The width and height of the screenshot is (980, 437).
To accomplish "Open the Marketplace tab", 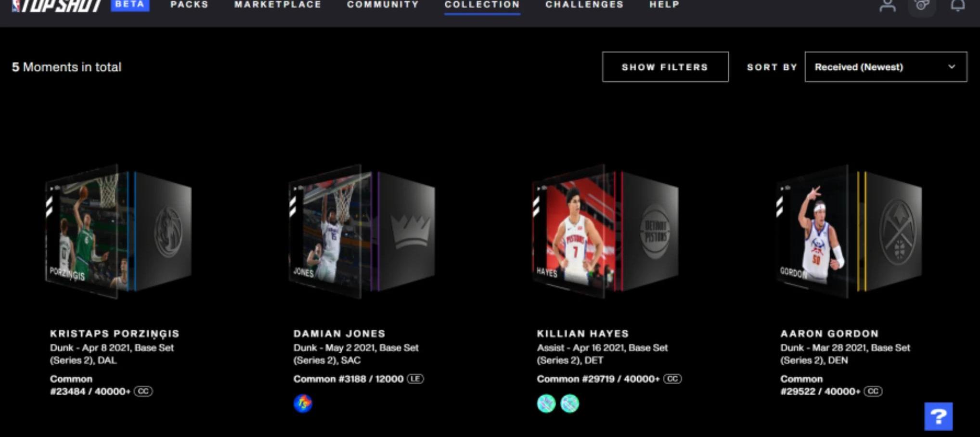I will point(278,5).
